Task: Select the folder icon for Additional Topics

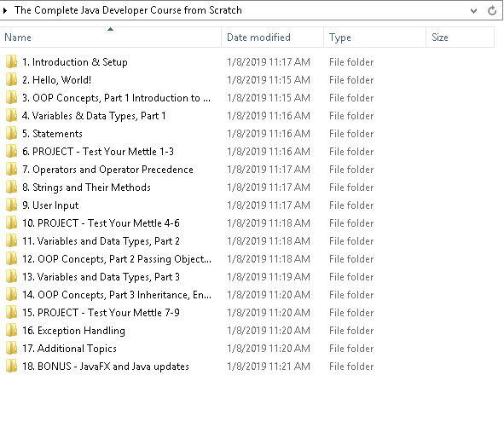Action: (x=11, y=348)
